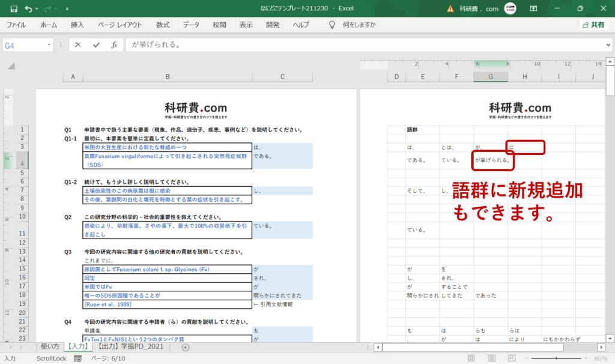This screenshot has height=364, width=615.
Task: Click the lightbulb Tell Me icon
Action: coord(332,25)
